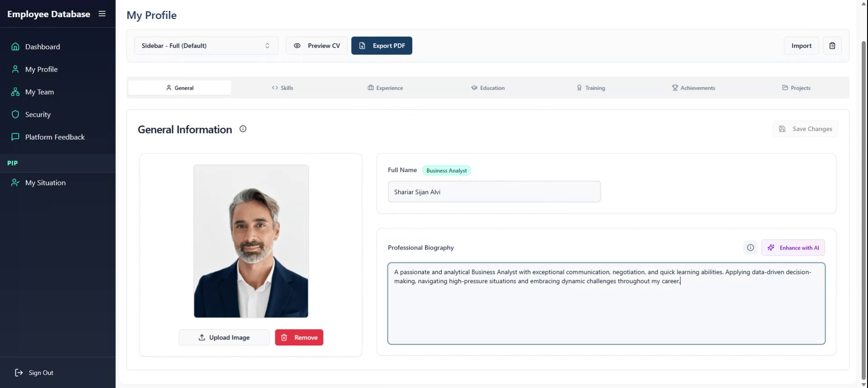
Task: Click the clipboard icon beside Import
Action: pyautogui.click(x=832, y=46)
